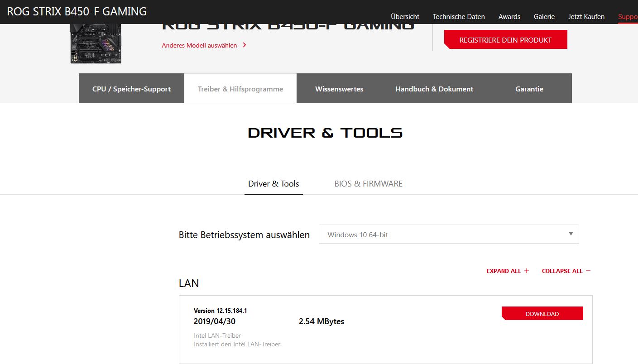Screen dimensions: 638x364
Task: Switch to the Garantie tab
Action: click(x=529, y=89)
